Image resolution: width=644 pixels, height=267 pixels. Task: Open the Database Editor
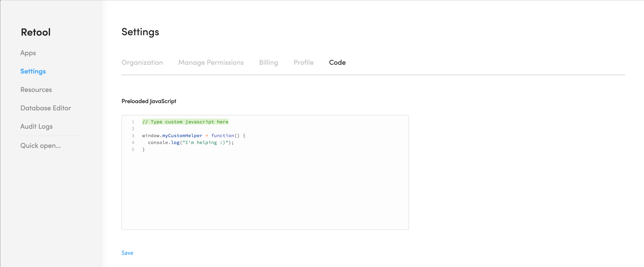(x=45, y=108)
